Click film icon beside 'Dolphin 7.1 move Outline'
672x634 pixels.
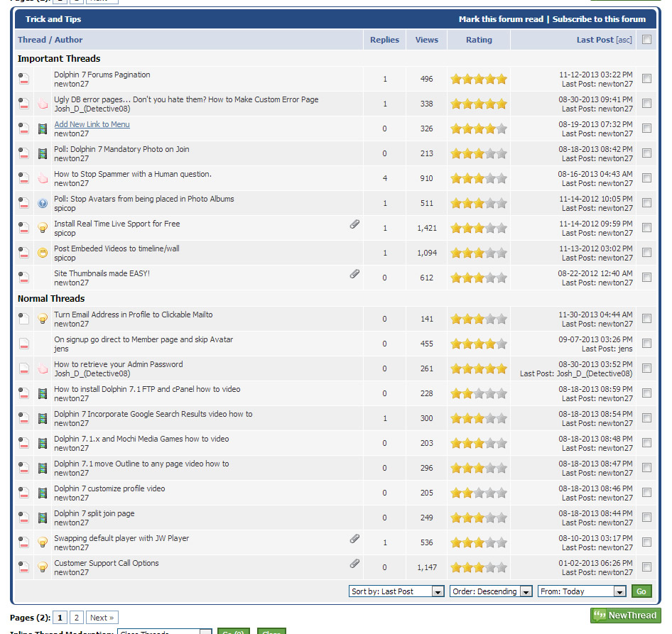(43, 468)
